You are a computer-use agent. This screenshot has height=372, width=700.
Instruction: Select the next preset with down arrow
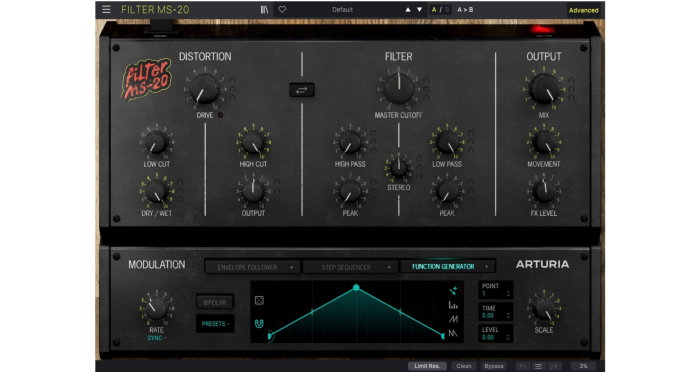(x=420, y=9)
